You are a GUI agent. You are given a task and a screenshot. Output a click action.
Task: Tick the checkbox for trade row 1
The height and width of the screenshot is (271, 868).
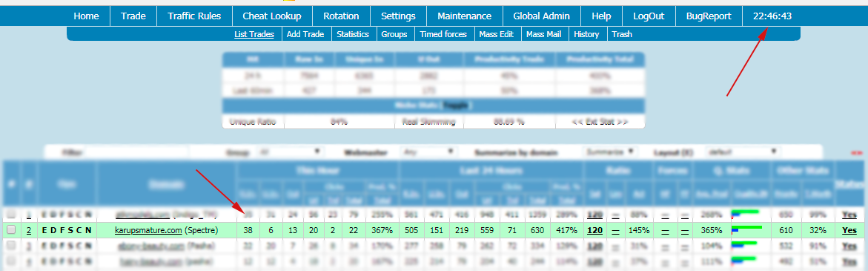pyautogui.click(x=11, y=215)
